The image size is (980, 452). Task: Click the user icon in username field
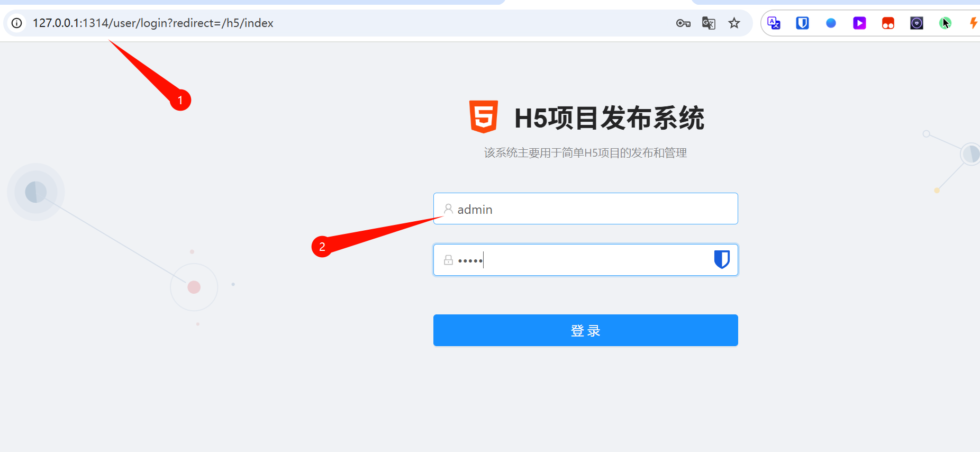pos(448,209)
